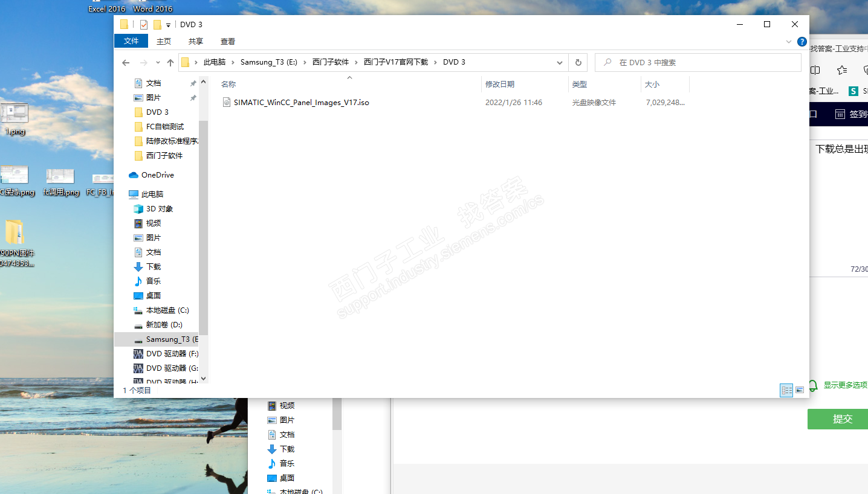Click the green 提交 button in the browser
Screen dimensions: 868x494
click(838, 419)
